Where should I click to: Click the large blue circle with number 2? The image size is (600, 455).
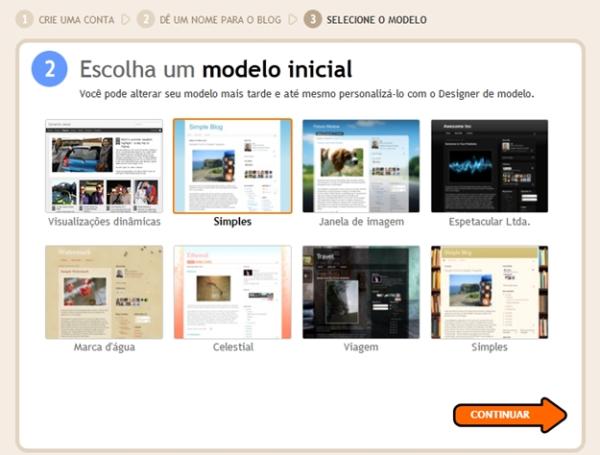click(49, 70)
